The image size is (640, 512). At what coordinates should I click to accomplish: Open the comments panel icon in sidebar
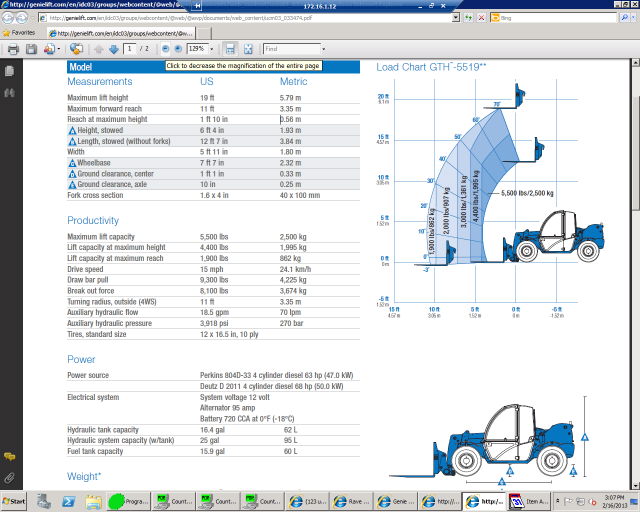point(9,456)
